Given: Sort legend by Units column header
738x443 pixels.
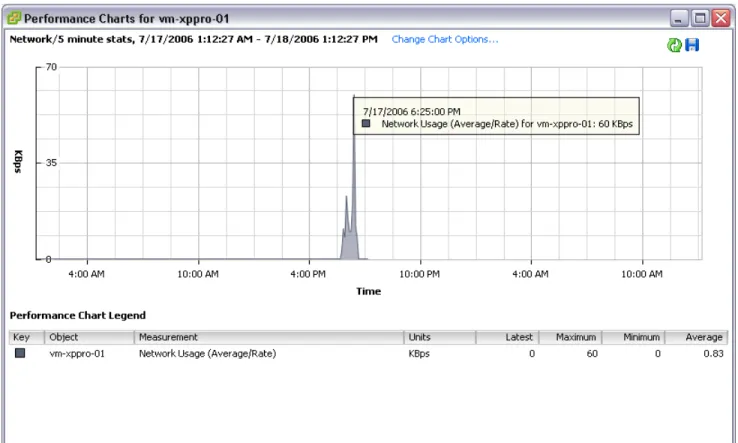Looking at the screenshot, I should (440, 337).
